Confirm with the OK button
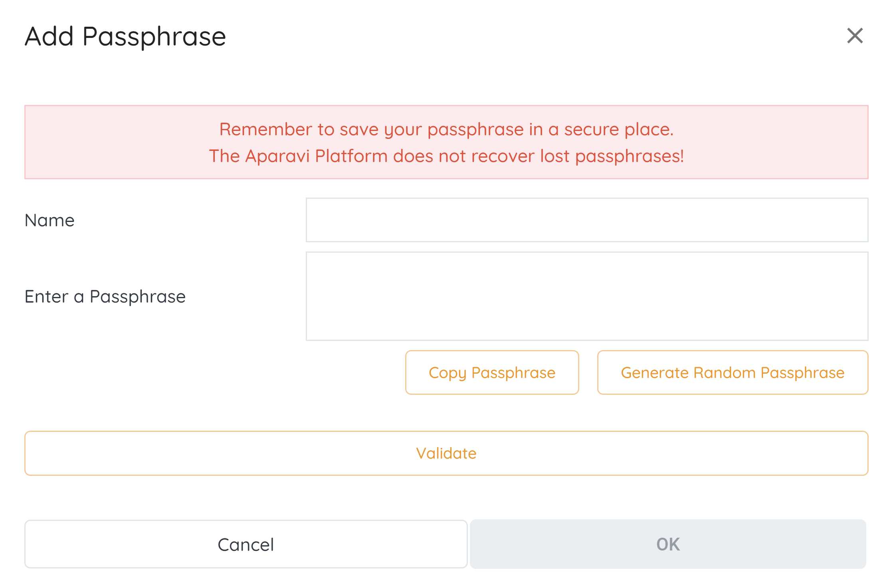This screenshot has width=893, height=588. [x=668, y=544]
